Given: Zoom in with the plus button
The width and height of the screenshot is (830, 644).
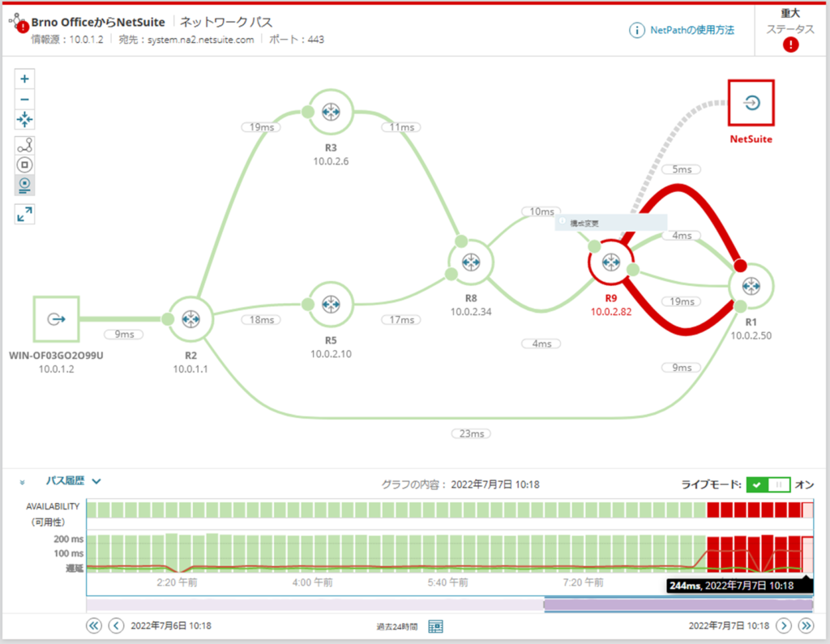Looking at the screenshot, I should [24, 79].
